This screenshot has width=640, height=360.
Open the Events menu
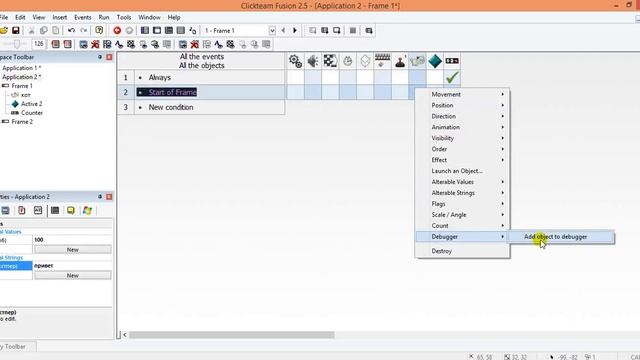coord(83,18)
